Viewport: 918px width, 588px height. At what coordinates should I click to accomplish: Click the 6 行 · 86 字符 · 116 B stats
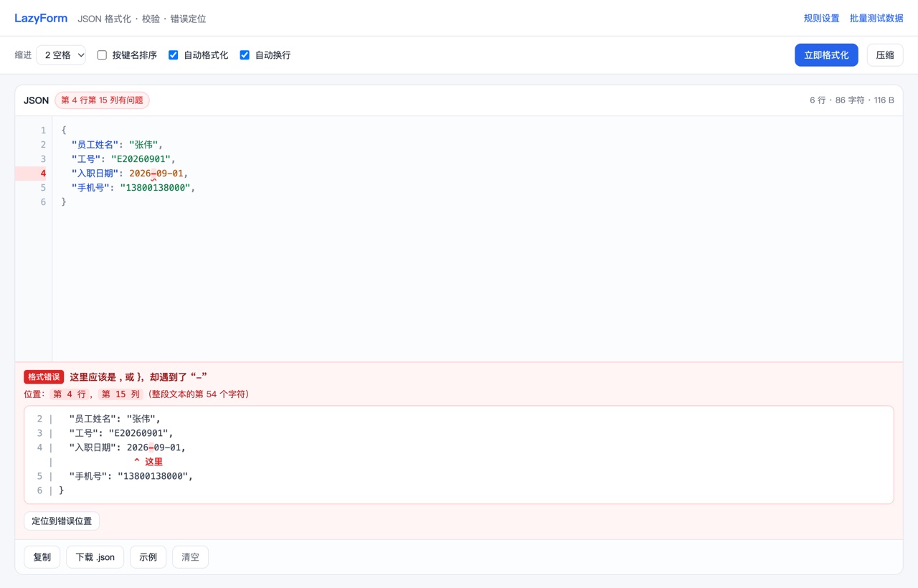[x=852, y=100]
